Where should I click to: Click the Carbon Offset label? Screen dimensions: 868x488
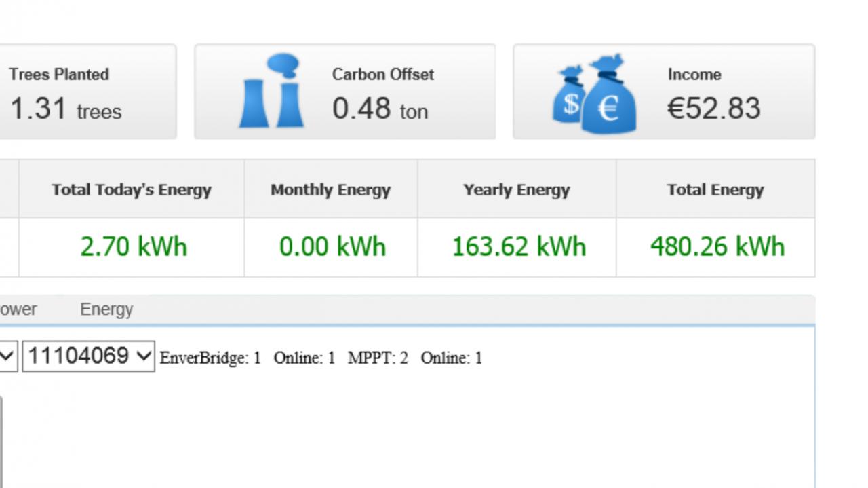point(382,75)
